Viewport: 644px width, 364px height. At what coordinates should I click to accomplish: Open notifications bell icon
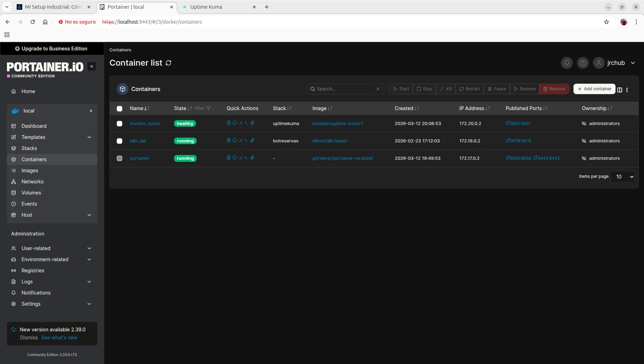[567, 63]
